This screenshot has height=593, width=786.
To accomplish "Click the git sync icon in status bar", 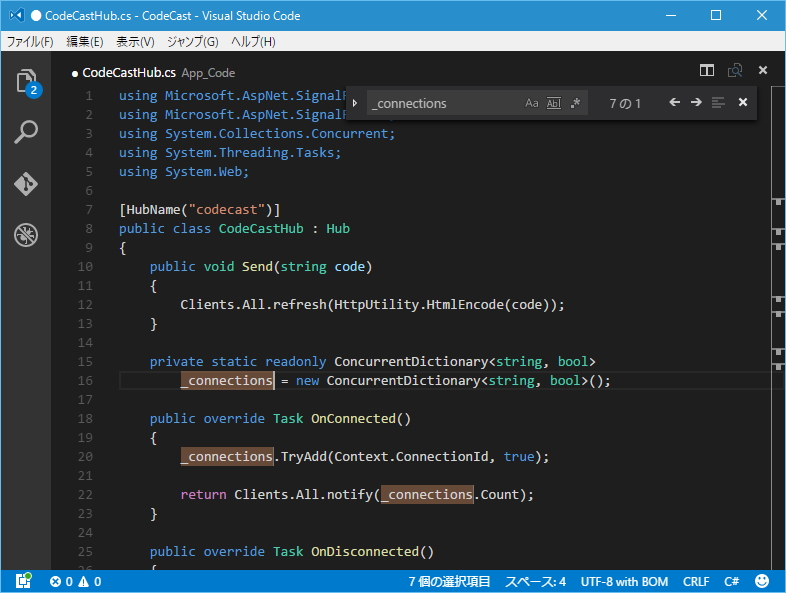I will 24,581.
